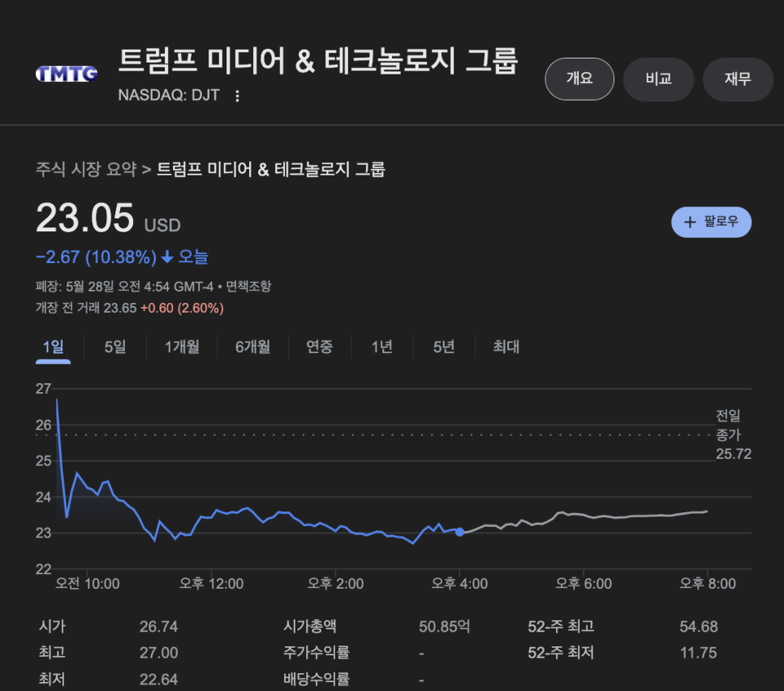Click the 오후 8:00 axis label
Screen dimensions: 784x691
tap(708, 584)
